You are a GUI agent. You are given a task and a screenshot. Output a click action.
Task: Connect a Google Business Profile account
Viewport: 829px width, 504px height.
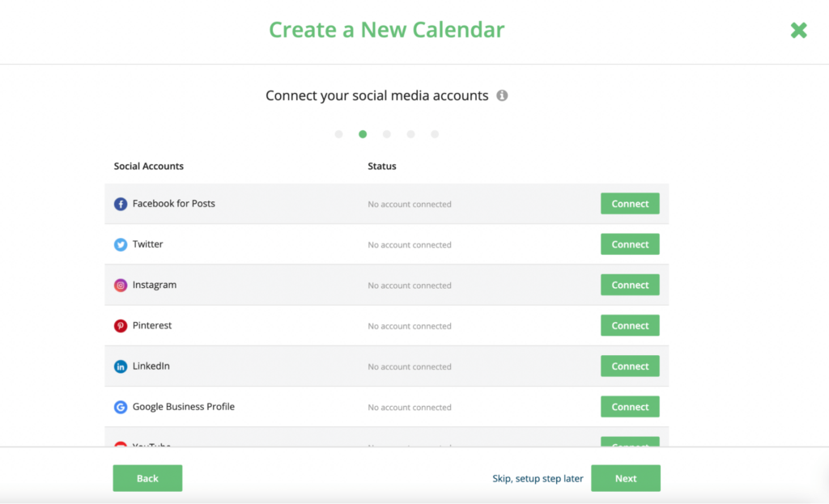630,406
